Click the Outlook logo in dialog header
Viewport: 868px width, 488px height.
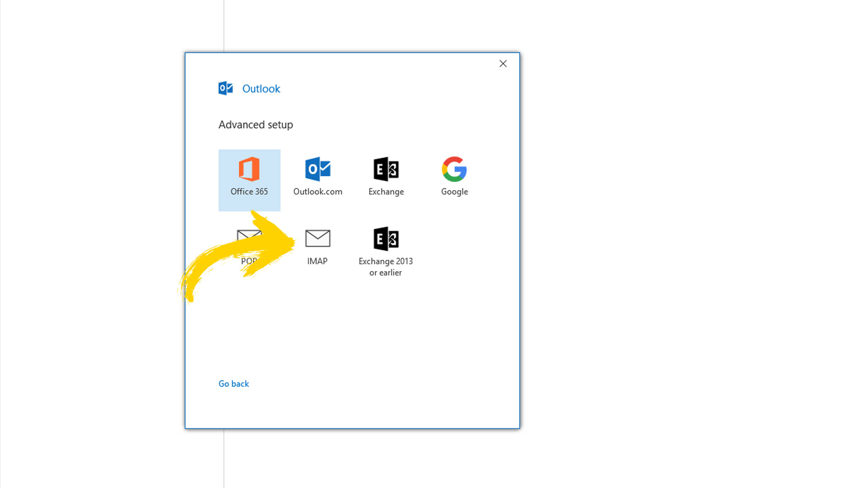click(x=226, y=88)
